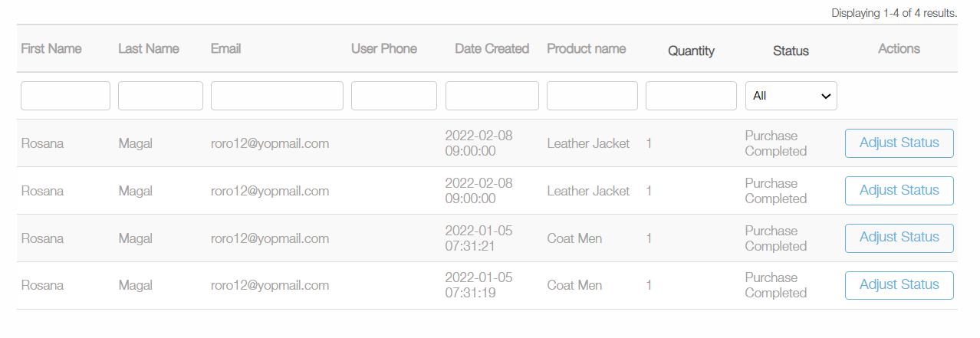Click the Email filter text box

[x=277, y=96]
